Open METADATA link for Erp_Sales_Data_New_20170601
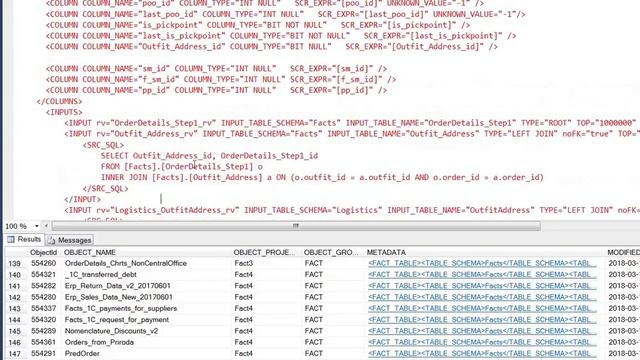This screenshot has width=640, height=360. [482, 297]
